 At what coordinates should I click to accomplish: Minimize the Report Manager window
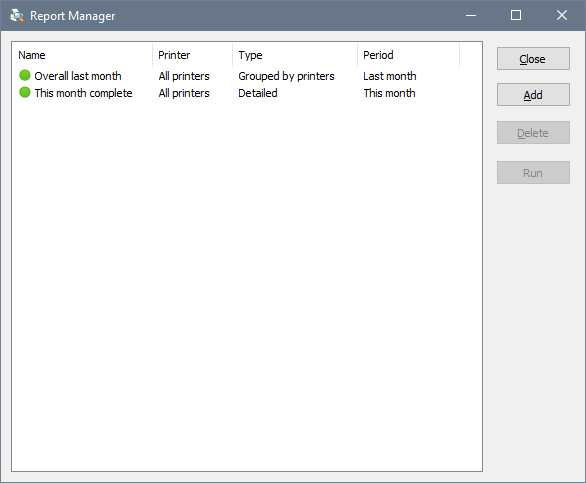(x=471, y=15)
